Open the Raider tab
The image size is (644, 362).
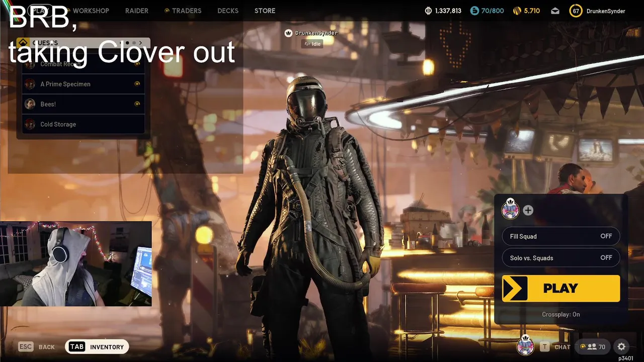[137, 11]
